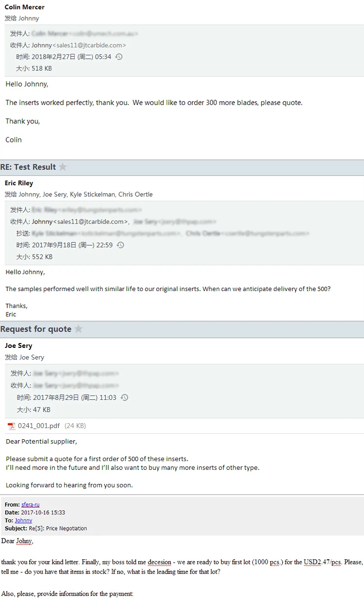Click the misspelled word decesion
364x602 pixels.
point(160,562)
